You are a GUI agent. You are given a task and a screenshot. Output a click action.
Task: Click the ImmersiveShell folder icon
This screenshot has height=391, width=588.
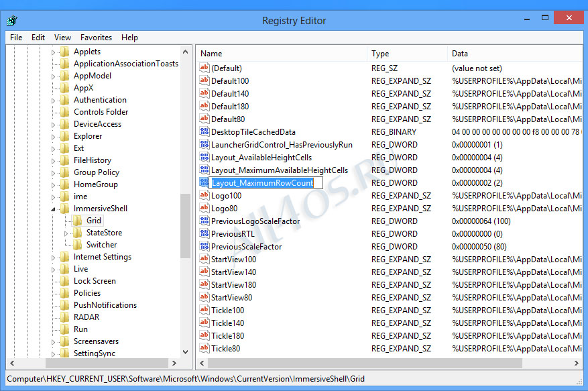point(65,209)
